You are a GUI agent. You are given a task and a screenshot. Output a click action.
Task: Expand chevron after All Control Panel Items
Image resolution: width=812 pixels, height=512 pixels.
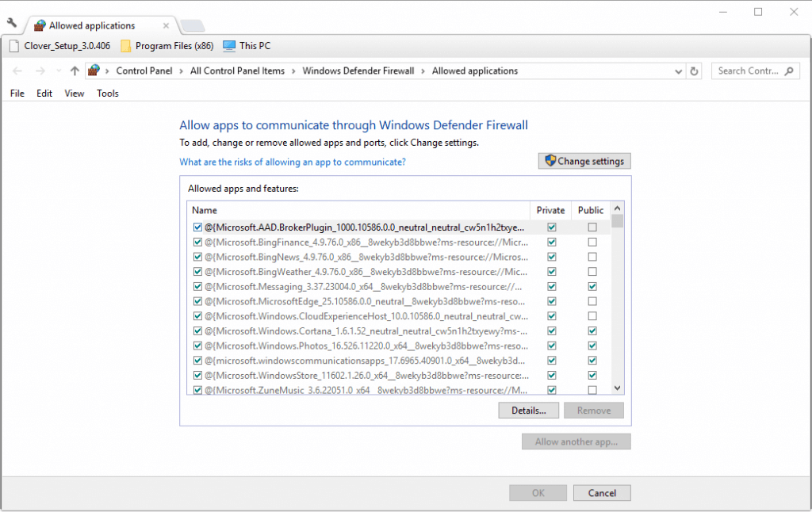tap(293, 71)
